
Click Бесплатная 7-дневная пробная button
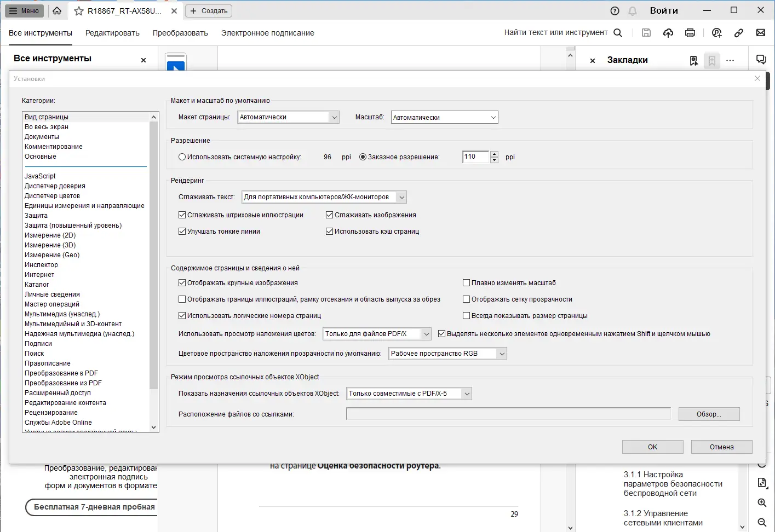(x=92, y=507)
